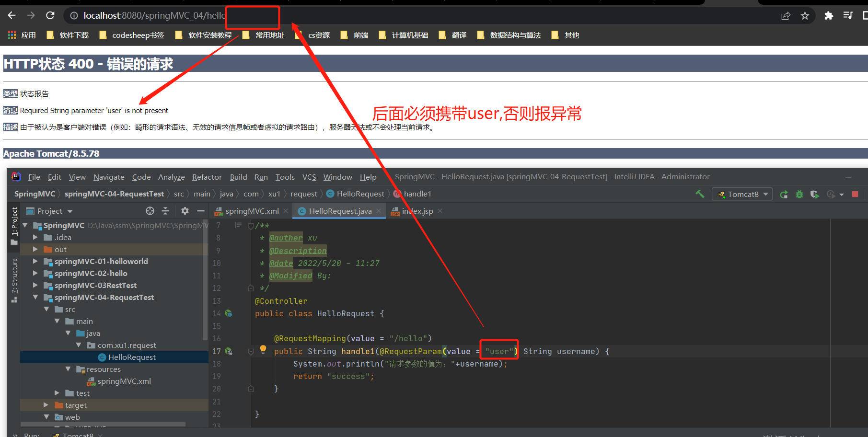Screen dimensions: 868x437
Task: Expand the springMVC-03RestTest module
Action: [35, 285]
